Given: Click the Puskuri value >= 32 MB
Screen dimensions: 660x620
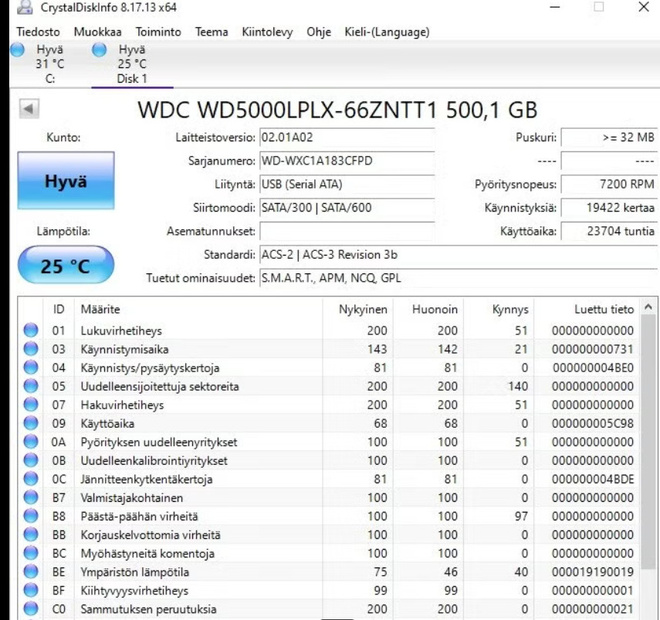Looking at the screenshot, I should (x=609, y=138).
